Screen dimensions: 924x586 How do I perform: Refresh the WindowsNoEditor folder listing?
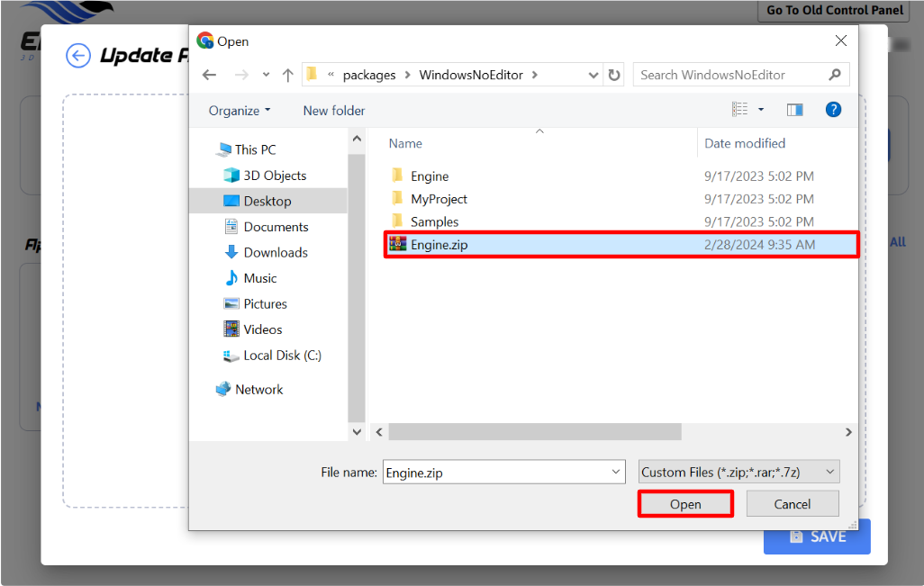coord(614,75)
